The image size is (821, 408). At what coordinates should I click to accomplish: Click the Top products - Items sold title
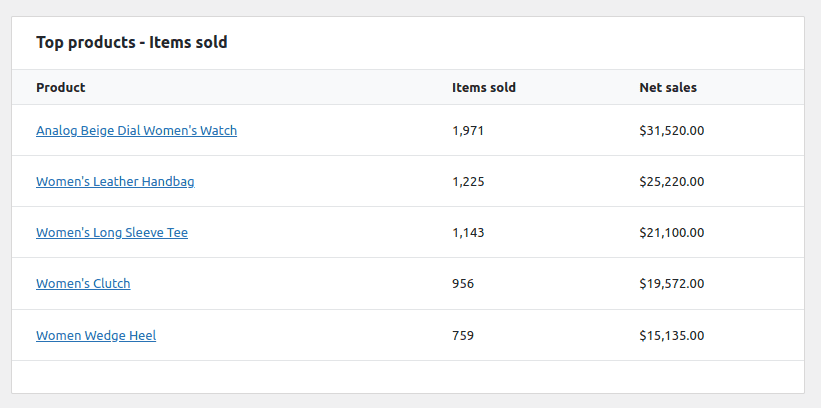(x=132, y=43)
